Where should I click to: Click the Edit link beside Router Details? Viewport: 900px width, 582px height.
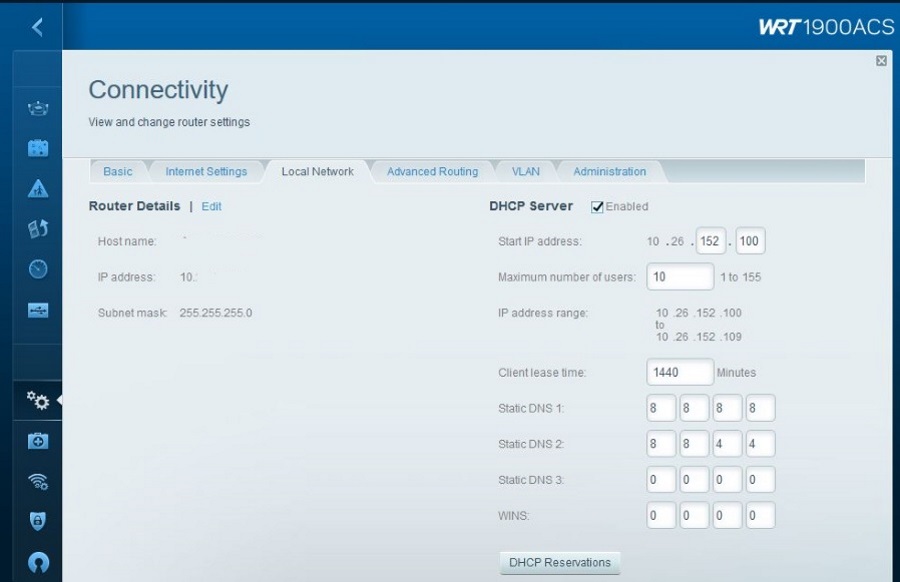click(211, 207)
